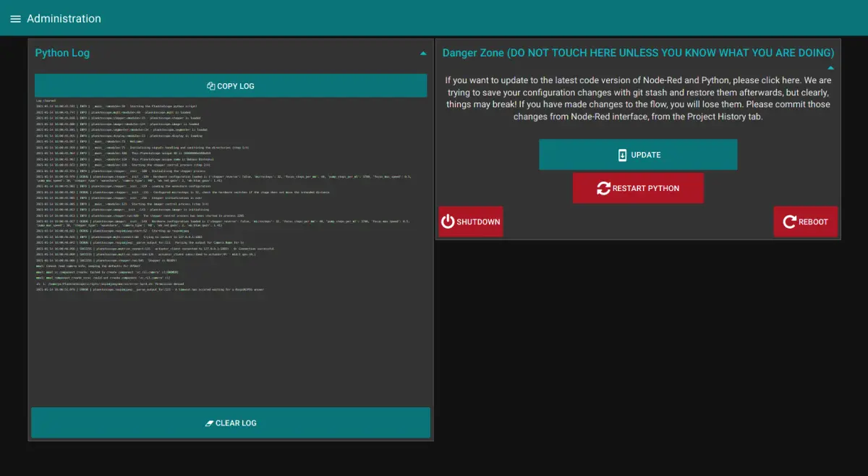Click the refresh icon on RESTART PYTHON
The image size is (868, 476).
[x=603, y=188]
